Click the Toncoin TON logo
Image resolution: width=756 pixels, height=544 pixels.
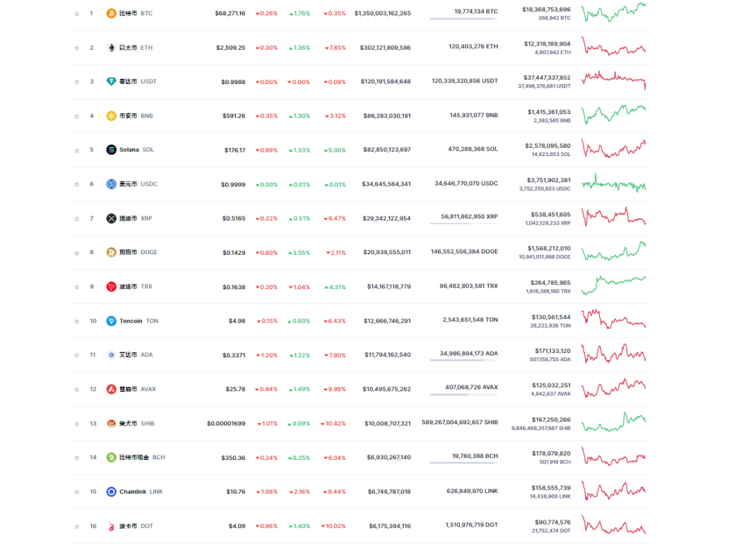click(x=111, y=321)
